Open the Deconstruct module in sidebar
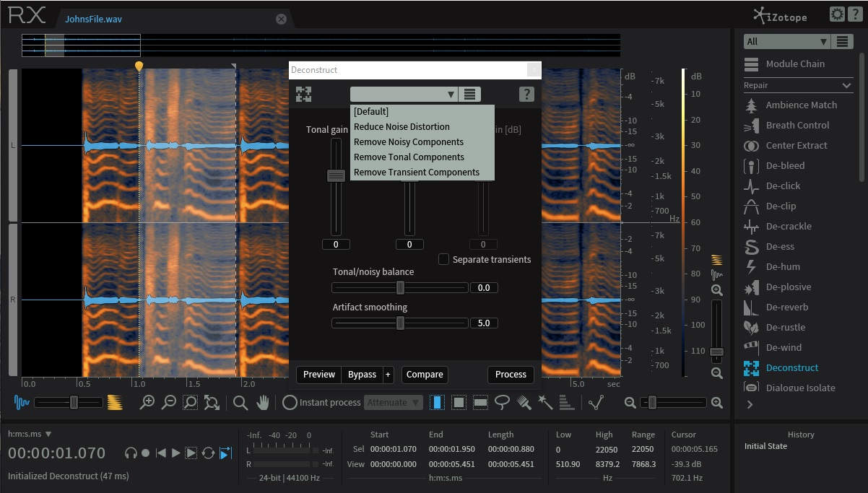 coord(781,367)
